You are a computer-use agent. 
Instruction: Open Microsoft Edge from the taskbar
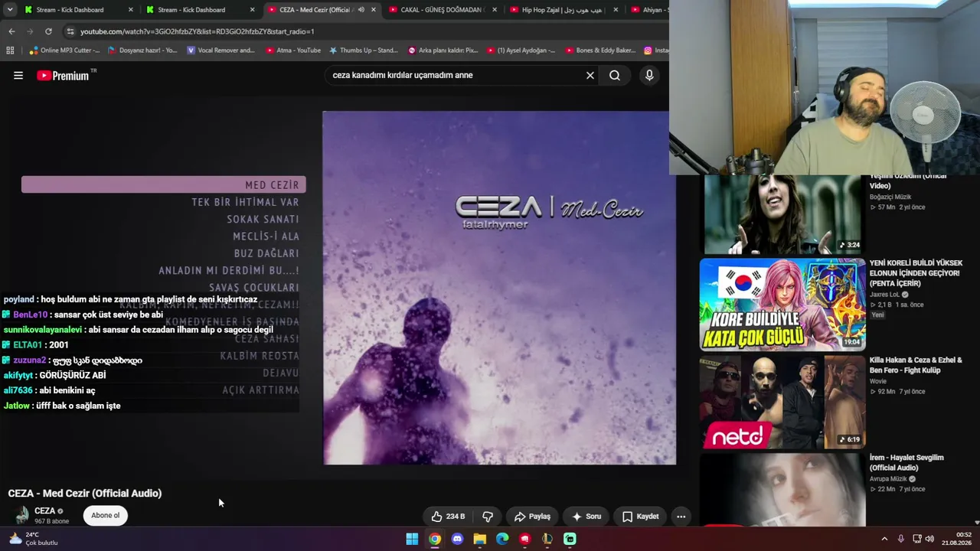pyautogui.click(x=502, y=539)
